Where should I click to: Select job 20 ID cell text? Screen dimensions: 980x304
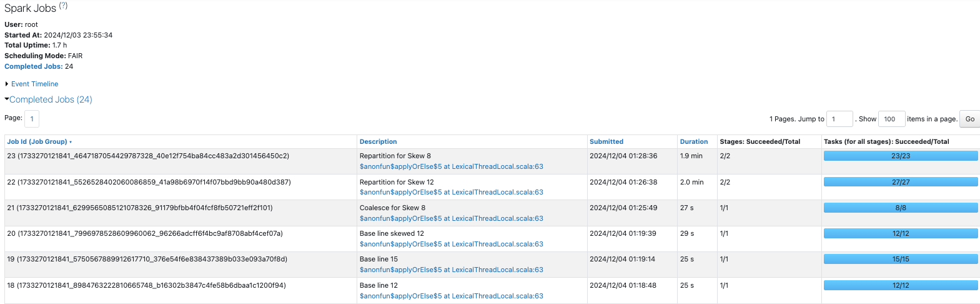[145, 233]
